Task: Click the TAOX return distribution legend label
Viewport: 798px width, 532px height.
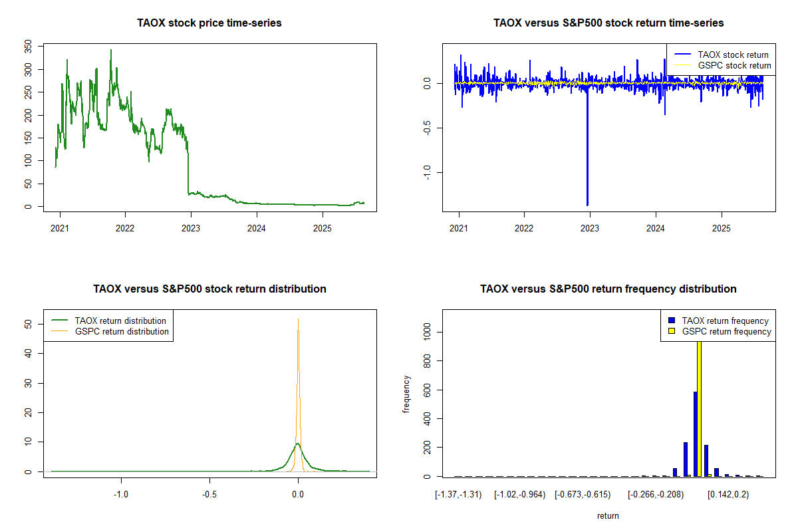Action: click(120, 321)
